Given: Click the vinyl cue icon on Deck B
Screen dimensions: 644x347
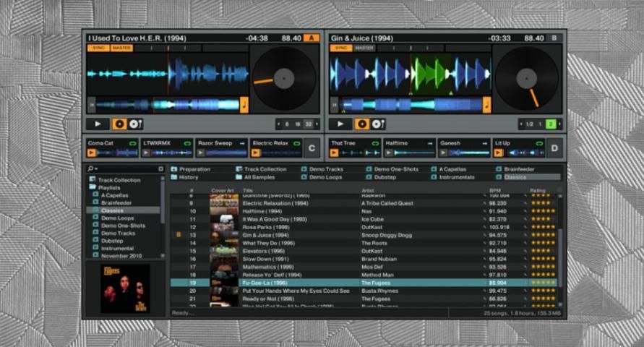Looking at the screenshot, I should pos(361,124).
